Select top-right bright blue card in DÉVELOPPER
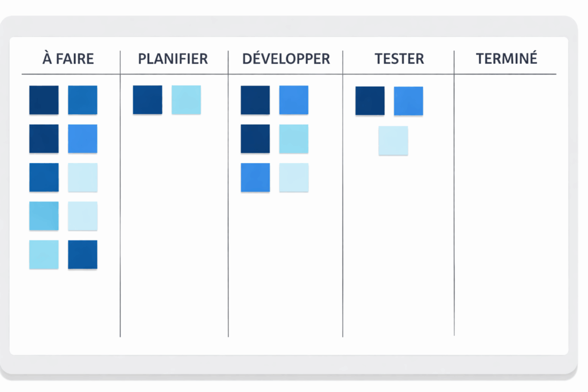The width and height of the screenshot is (588, 392). (x=293, y=100)
